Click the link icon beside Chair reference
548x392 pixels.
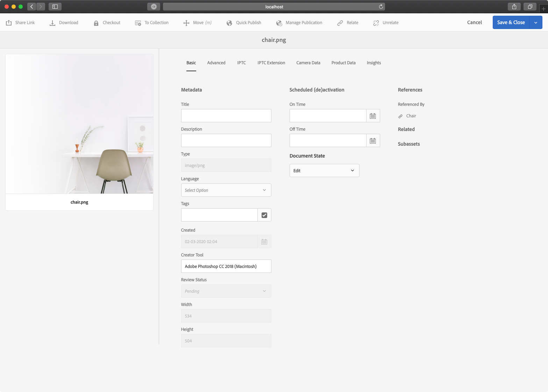(x=400, y=116)
